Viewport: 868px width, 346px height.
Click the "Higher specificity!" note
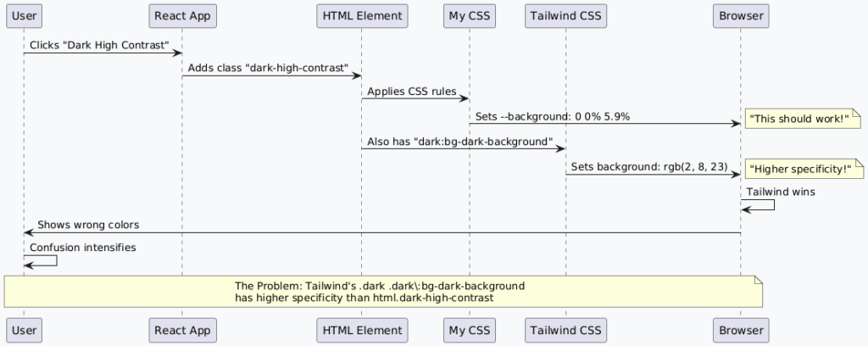click(800, 170)
